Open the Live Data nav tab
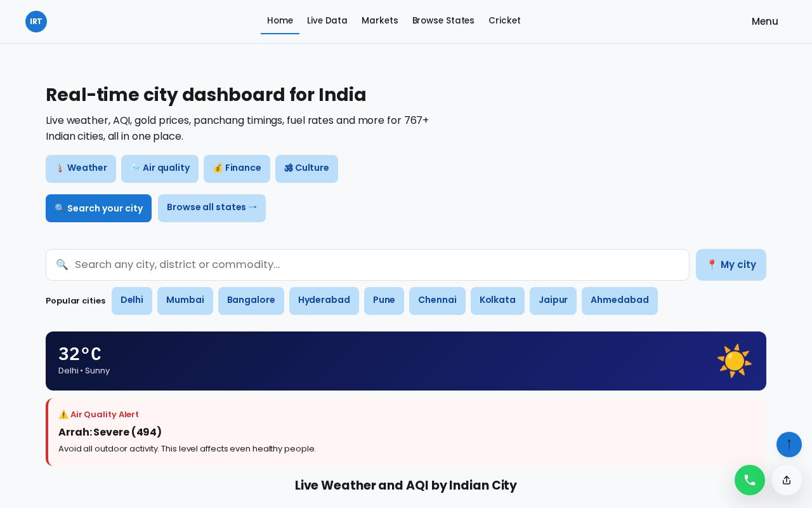 tap(327, 21)
